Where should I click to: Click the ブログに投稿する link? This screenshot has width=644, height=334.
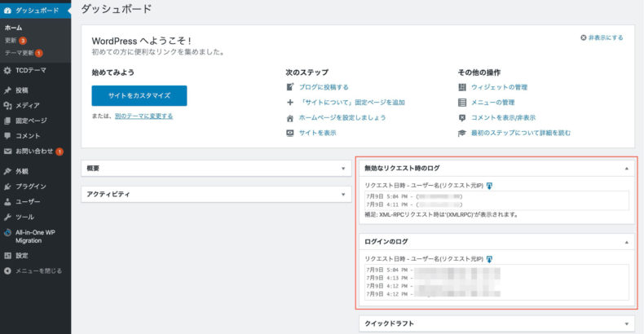point(324,87)
